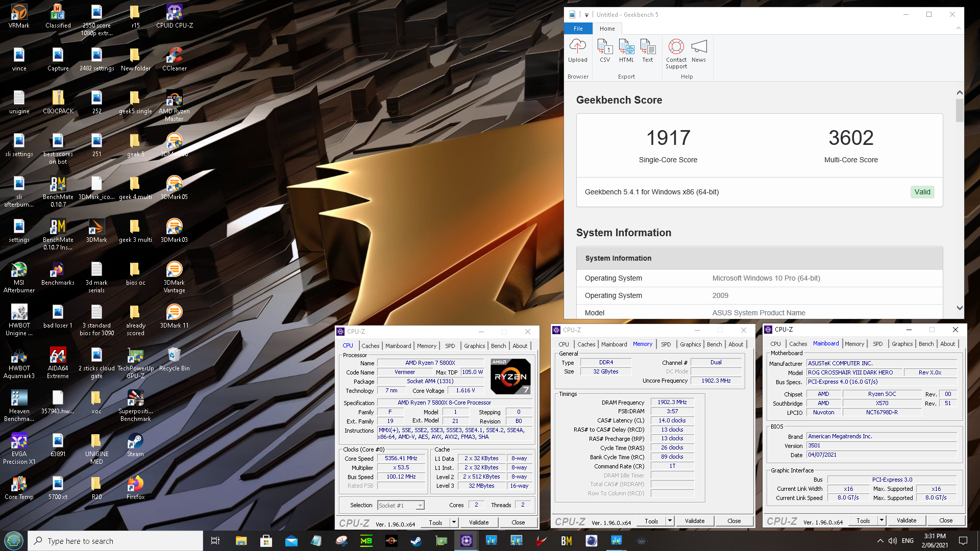The width and height of the screenshot is (980, 551).
Task: Open the HWBOT Aquamark3 desktop shortcut
Action: pos(19,363)
